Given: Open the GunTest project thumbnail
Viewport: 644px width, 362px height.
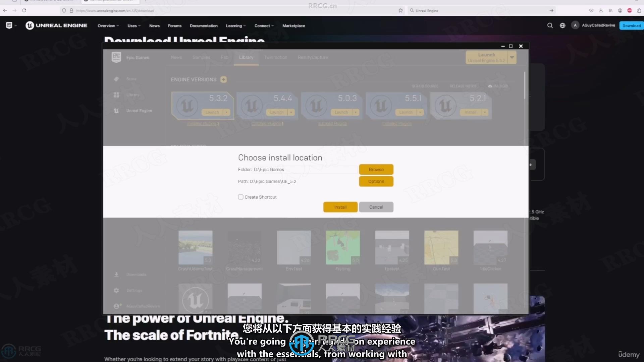Looking at the screenshot, I should coord(441,247).
